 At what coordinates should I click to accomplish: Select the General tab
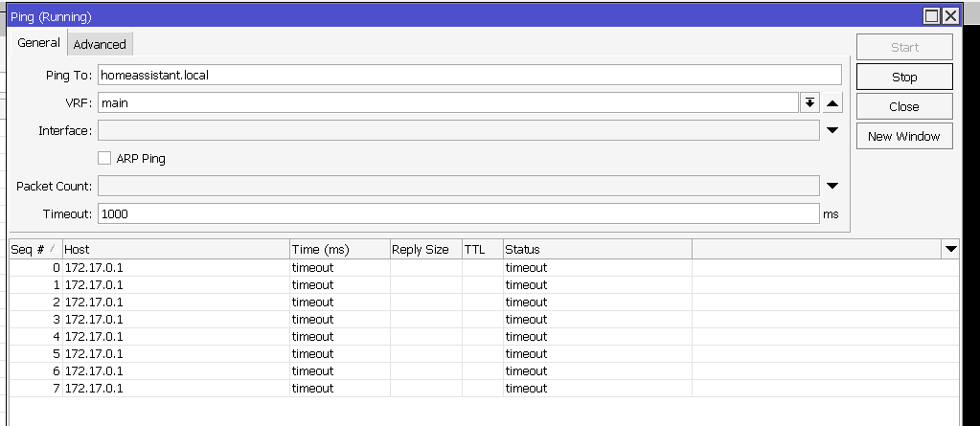coord(38,43)
